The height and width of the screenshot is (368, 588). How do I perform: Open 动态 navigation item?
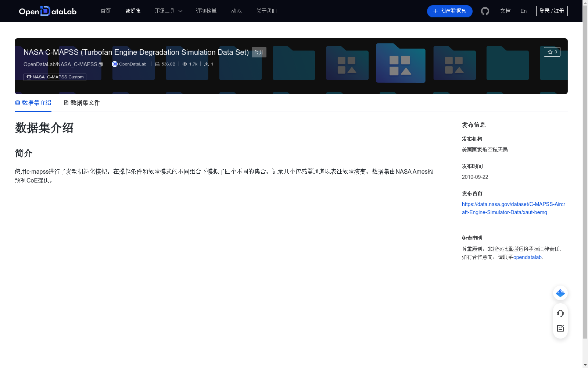pos(236,11)
